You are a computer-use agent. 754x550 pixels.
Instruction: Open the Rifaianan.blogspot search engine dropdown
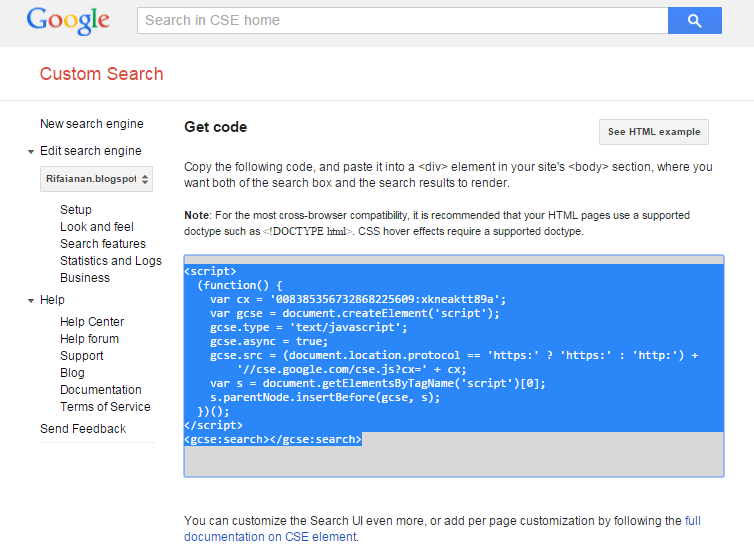97,179
